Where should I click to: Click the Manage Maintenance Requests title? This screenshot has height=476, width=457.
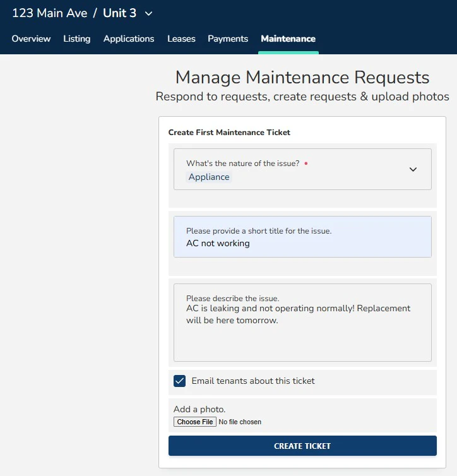click(x=302, y=77)
